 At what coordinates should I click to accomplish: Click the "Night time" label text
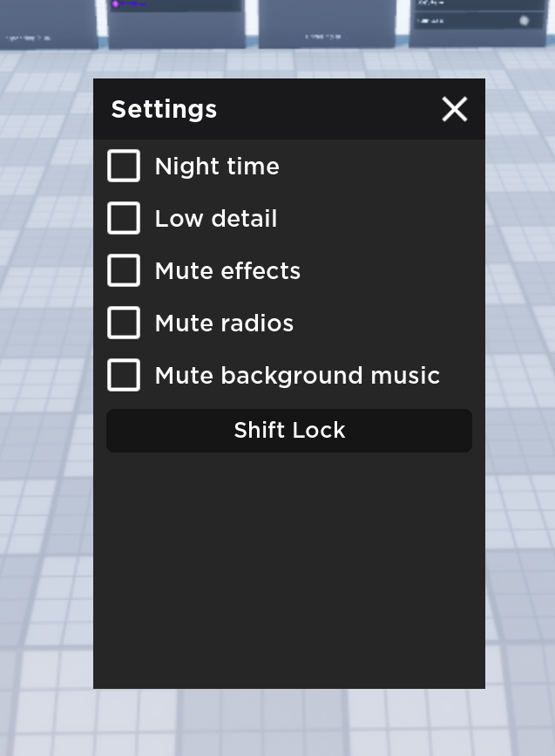[x=217, y=167]
